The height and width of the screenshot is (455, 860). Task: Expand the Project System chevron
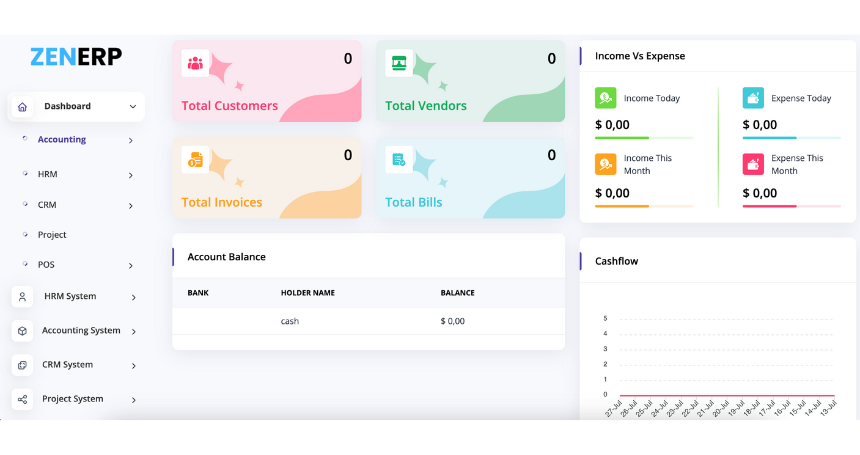[x=133, y=400]
